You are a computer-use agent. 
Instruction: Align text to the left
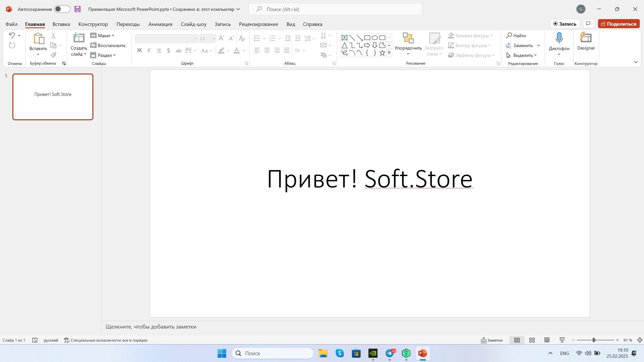click(x=257, y=51)
